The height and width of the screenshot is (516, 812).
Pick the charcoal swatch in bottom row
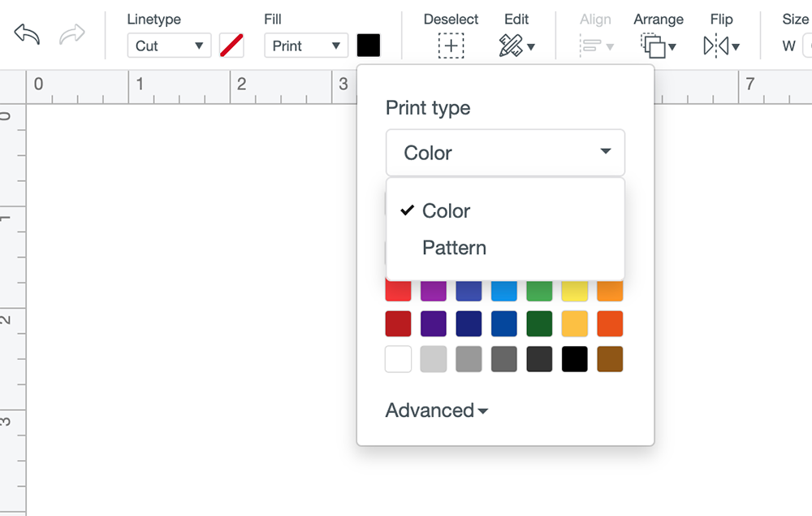[539, 359]
